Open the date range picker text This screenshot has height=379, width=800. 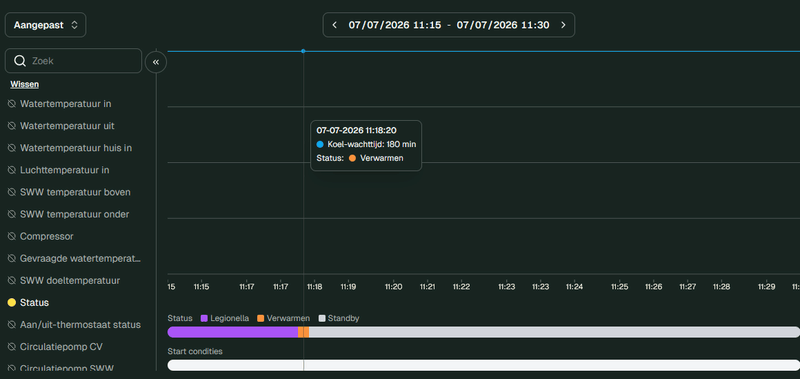[x=449, y=25]
